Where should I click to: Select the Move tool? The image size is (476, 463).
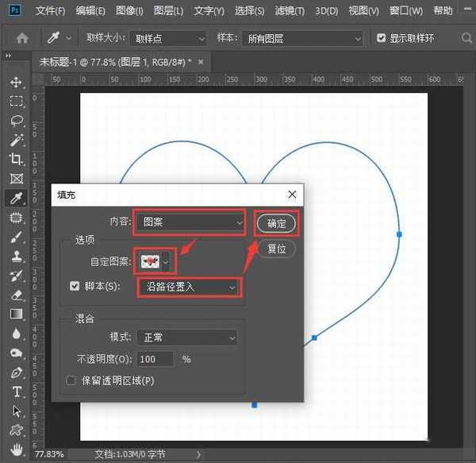(x=16, y=83)
